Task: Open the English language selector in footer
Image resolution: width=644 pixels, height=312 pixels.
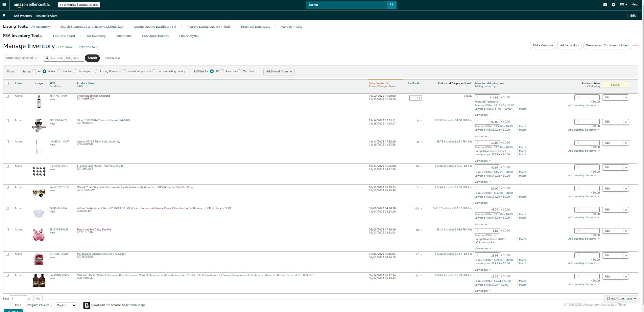Action: pos(66,305)
